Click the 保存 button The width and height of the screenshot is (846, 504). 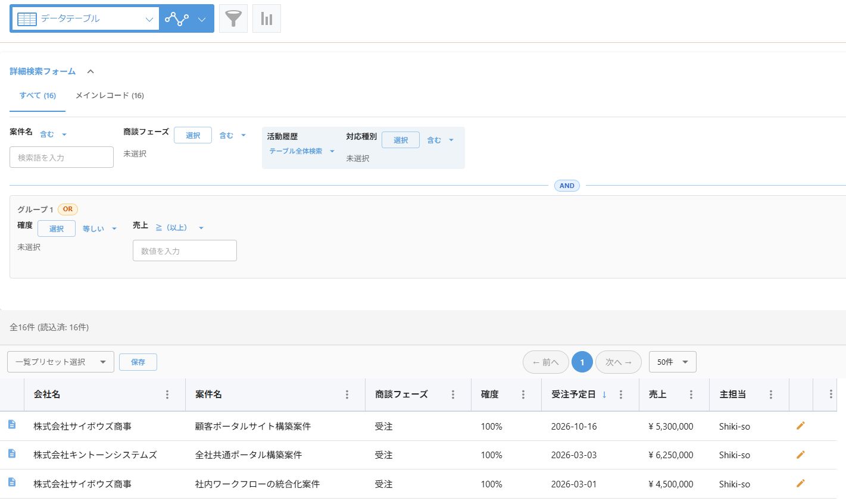pos(138,362)
